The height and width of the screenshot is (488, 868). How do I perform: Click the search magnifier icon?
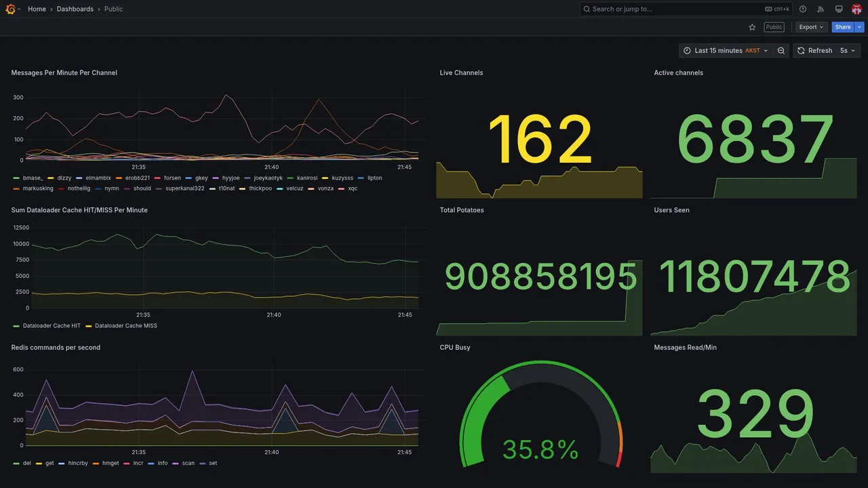(x=587, y=9)
